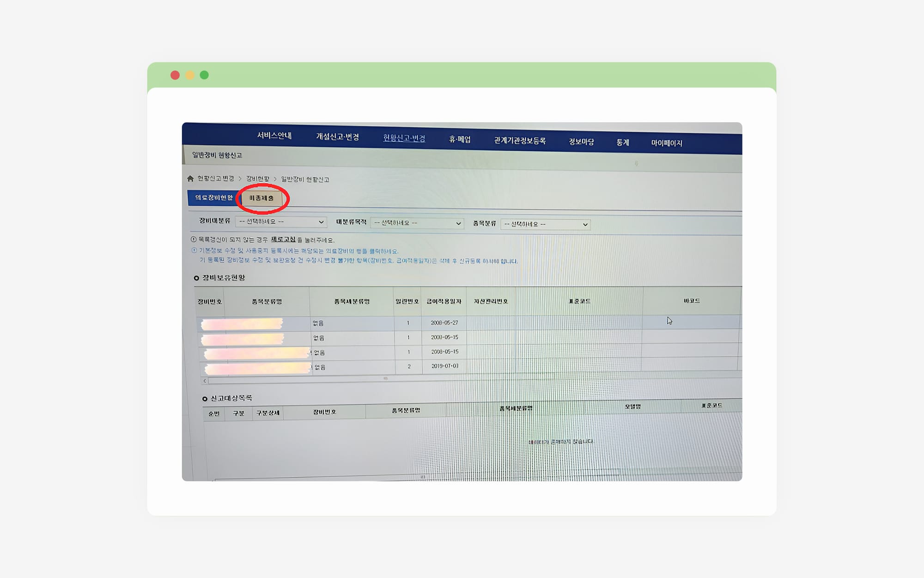Viewport: 924px width, 578px height.
Task: Select equipment row dated 2019-07-03
Action: coord(444,366)
